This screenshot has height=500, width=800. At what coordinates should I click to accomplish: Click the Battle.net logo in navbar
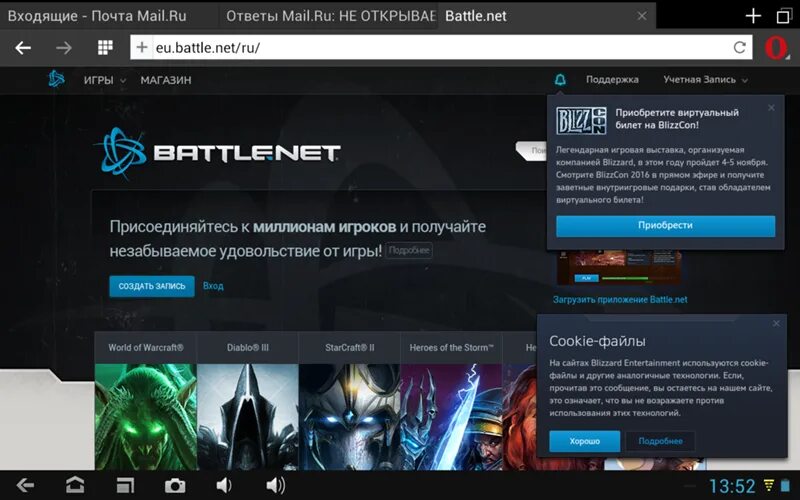(56, 80)
